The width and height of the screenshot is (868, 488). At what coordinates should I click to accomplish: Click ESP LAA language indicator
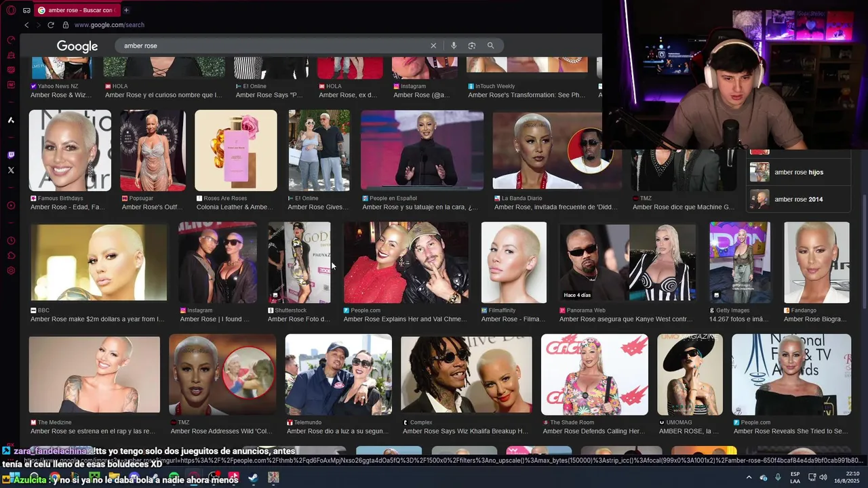795,478
